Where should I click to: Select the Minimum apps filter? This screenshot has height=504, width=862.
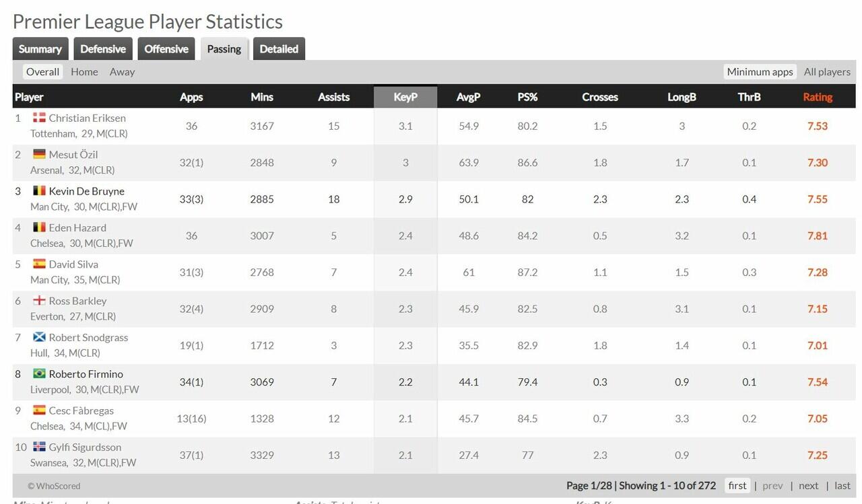click(x=760, y=71)
